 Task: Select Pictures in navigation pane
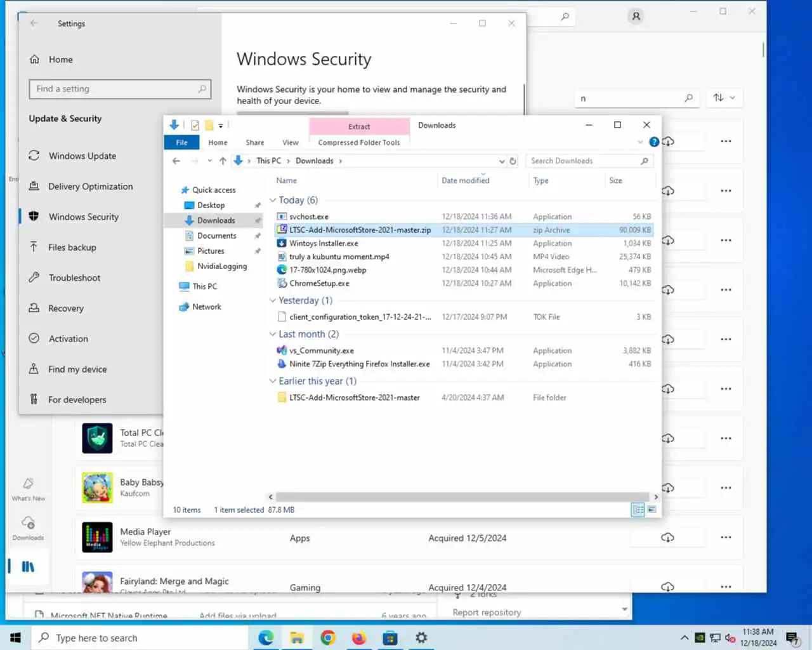pos(211,251)
